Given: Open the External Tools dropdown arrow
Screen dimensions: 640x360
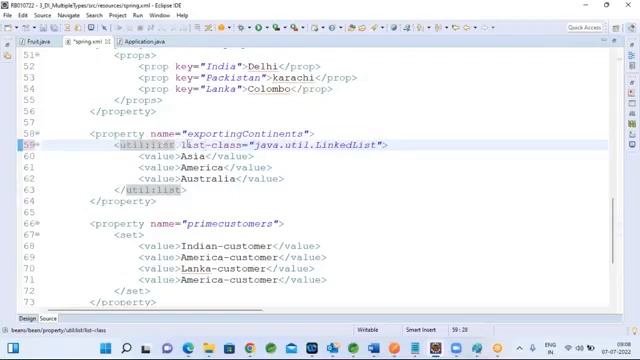Looking at the screenshot, I should [302, 28].
